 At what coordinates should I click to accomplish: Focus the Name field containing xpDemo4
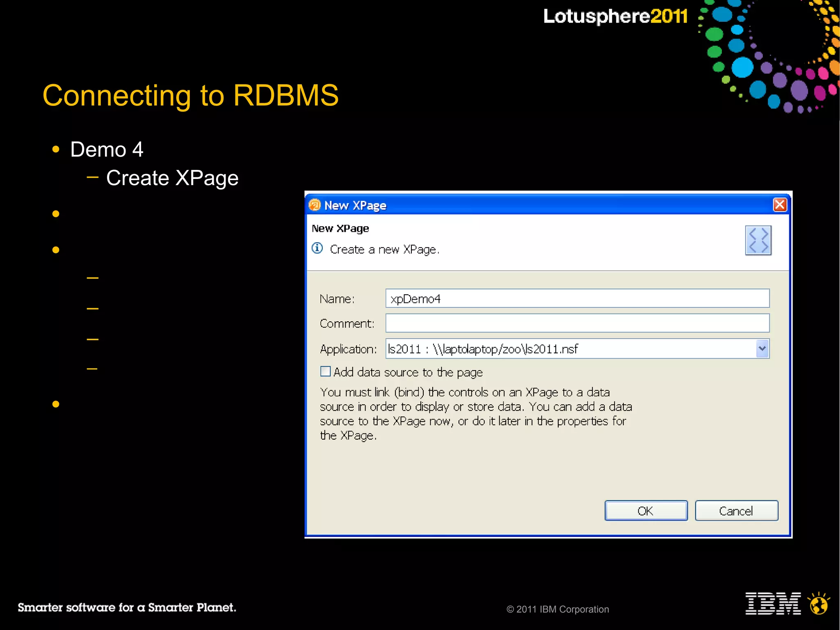[x=577, y=298]
